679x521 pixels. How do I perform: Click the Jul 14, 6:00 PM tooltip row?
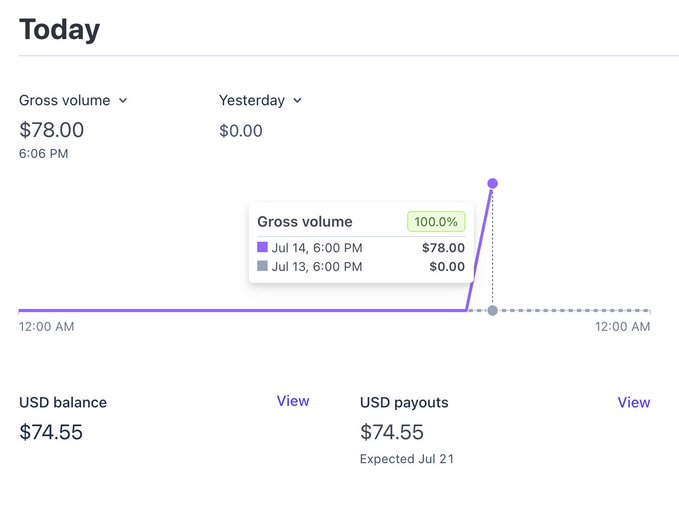361,248
